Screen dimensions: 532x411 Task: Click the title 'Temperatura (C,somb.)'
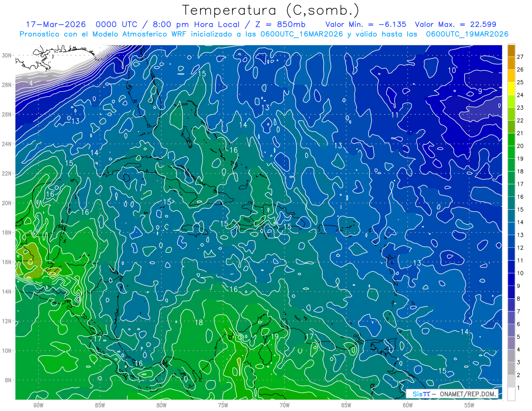point(271,10)
